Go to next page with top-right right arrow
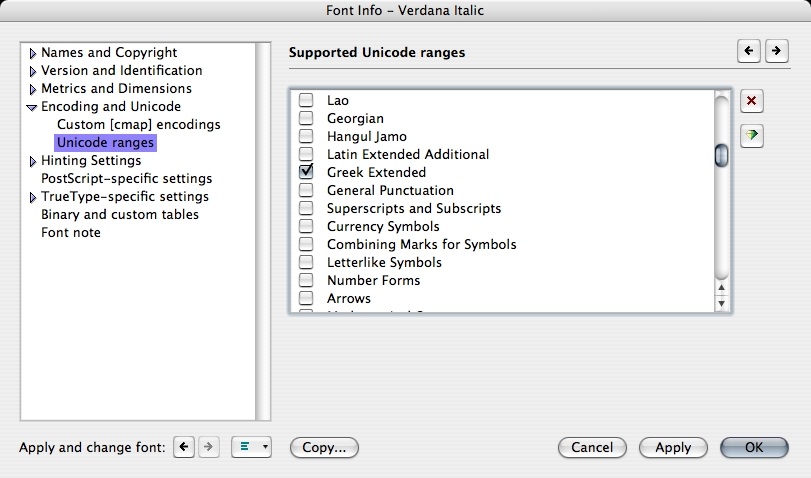Screen dimensions: 811x478 (776, 51)
